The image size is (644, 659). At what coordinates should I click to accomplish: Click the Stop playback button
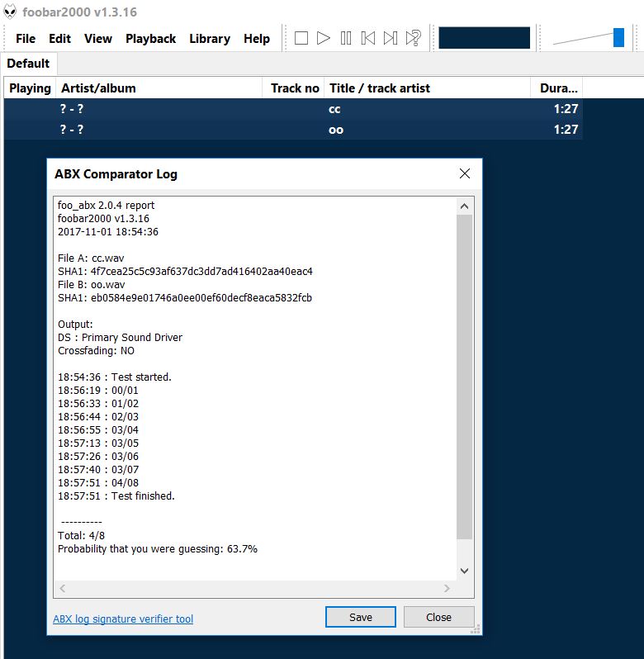point(301,38)
